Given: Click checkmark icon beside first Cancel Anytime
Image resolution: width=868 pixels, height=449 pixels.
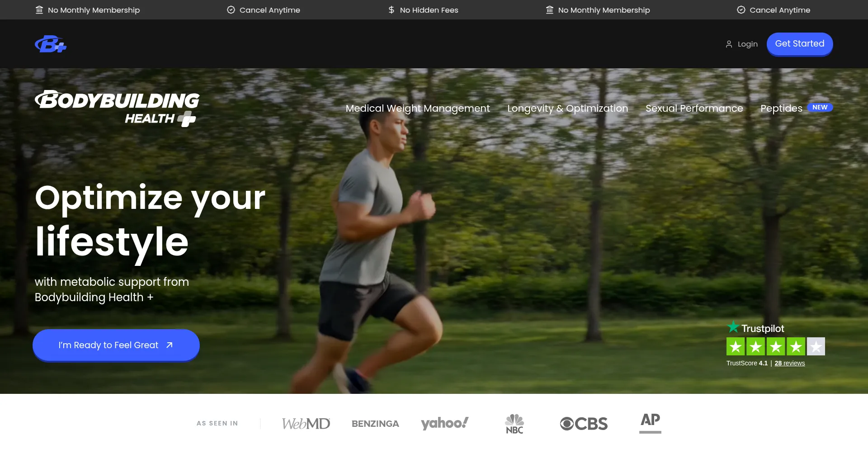Looking at the screenshot, I should point(231,10).
